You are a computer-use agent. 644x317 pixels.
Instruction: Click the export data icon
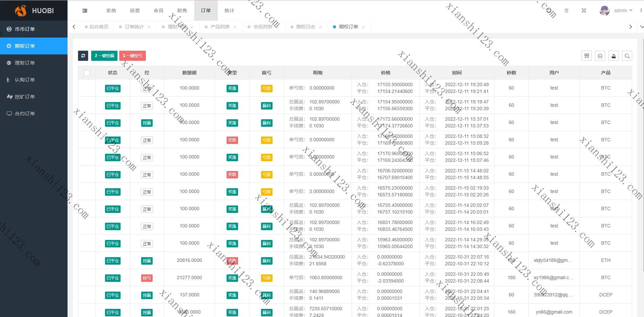614,56
